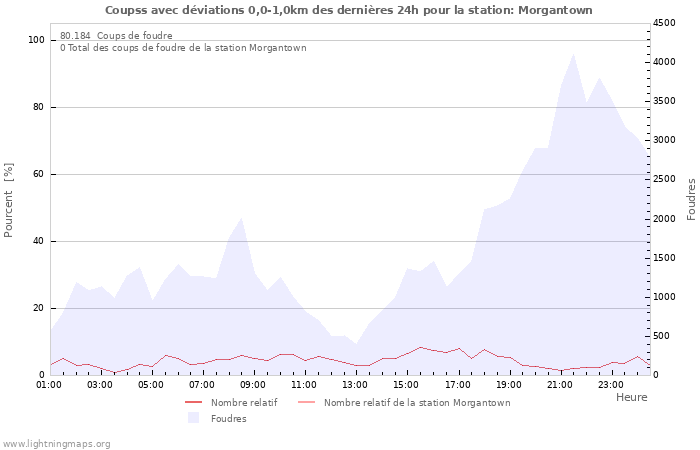The width and height of the screenshot is (700, 450).
Task: Click the red line peak near 15:30
Action: [420, 347]
